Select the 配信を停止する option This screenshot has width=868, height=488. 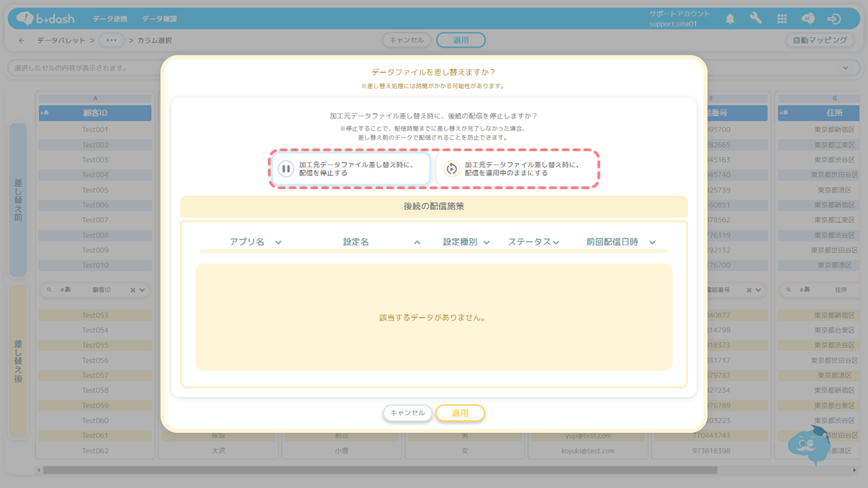click(351, 169)
